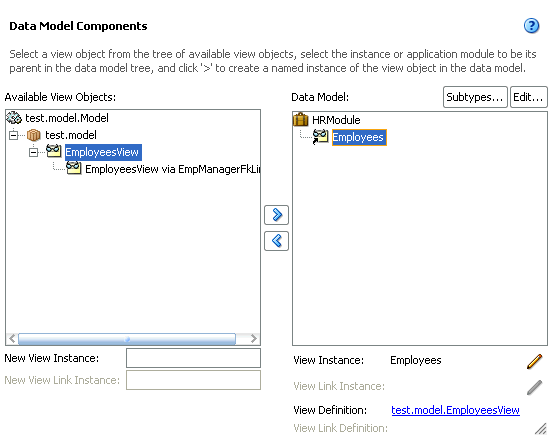
Task: Add the selected view object with the right arrow
Action: pos(276,215)
